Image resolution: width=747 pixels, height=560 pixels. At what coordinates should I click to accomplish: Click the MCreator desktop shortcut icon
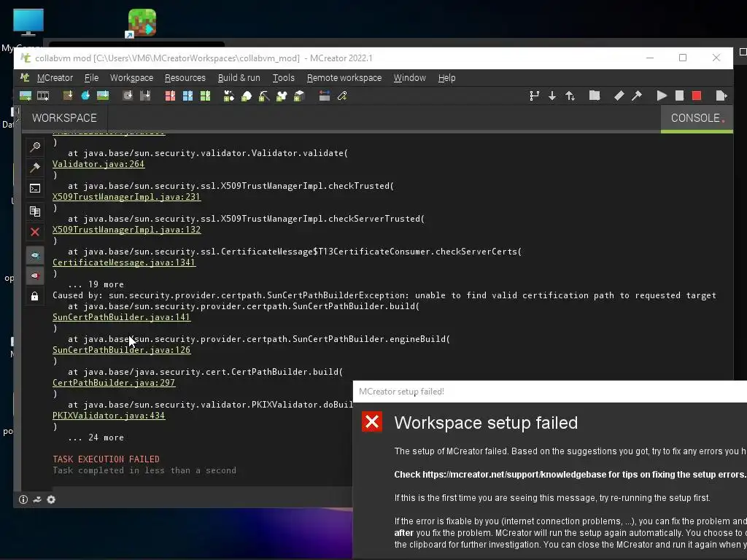(x=141, y=23)
